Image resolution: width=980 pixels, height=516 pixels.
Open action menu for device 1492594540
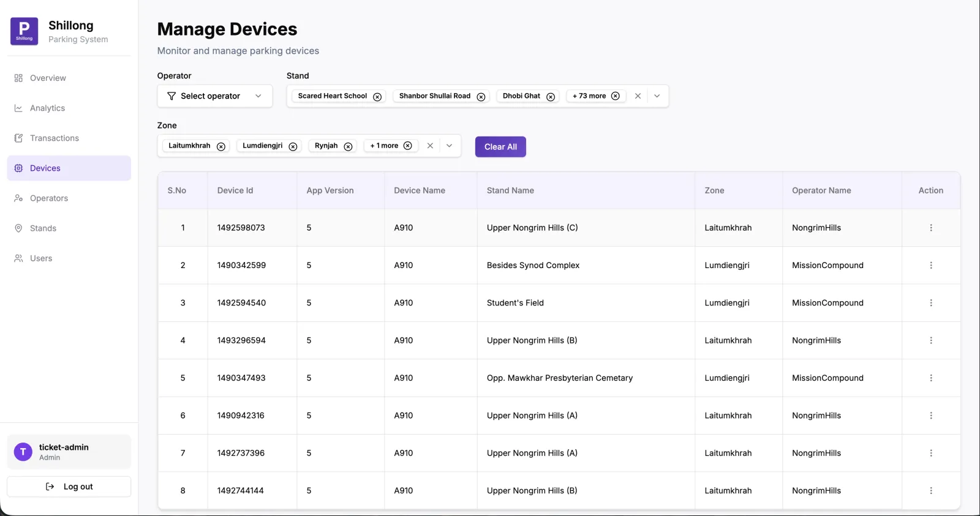coord(931,303)
